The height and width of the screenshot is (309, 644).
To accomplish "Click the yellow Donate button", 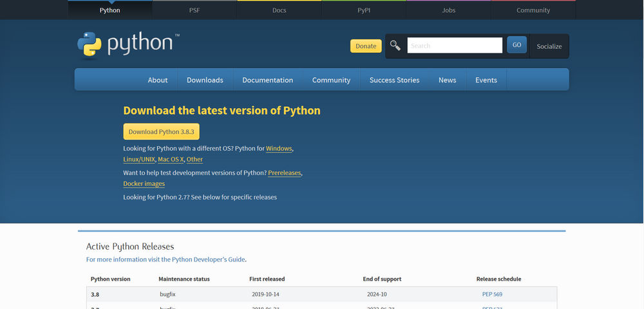I will click(x=366, y=46).
